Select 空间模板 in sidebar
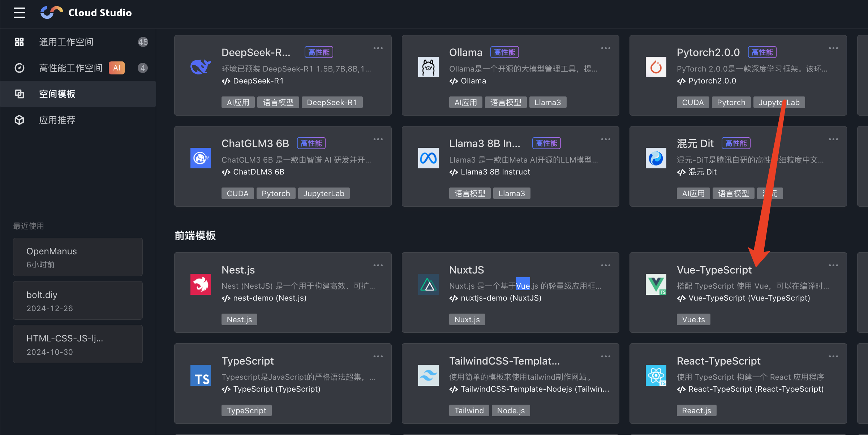868x435 pixels. point(78,94)
